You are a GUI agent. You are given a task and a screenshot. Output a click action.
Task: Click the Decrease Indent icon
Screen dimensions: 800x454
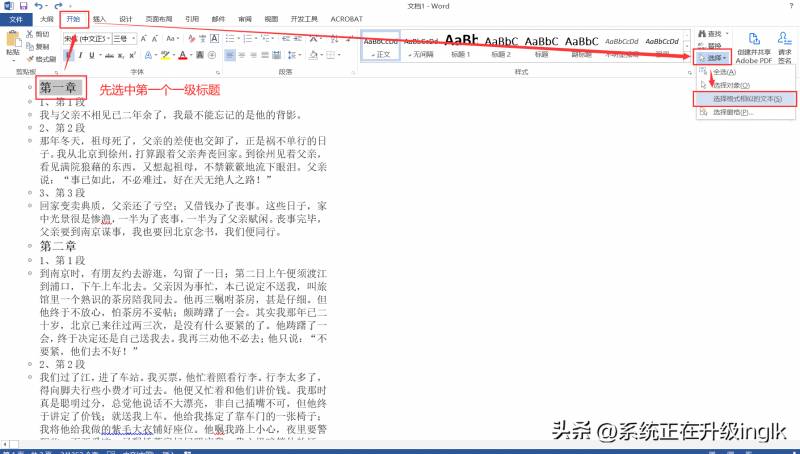click(x=286, y=39)
